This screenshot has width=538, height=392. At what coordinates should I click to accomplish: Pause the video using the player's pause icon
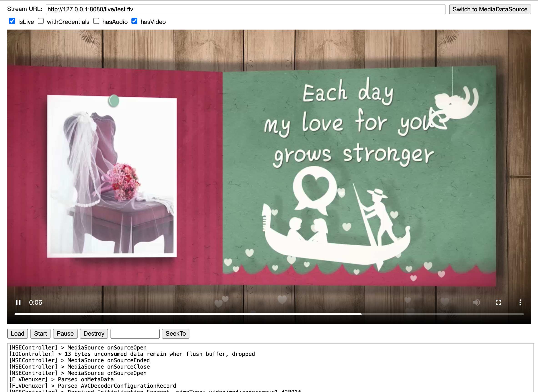(18, 302)
